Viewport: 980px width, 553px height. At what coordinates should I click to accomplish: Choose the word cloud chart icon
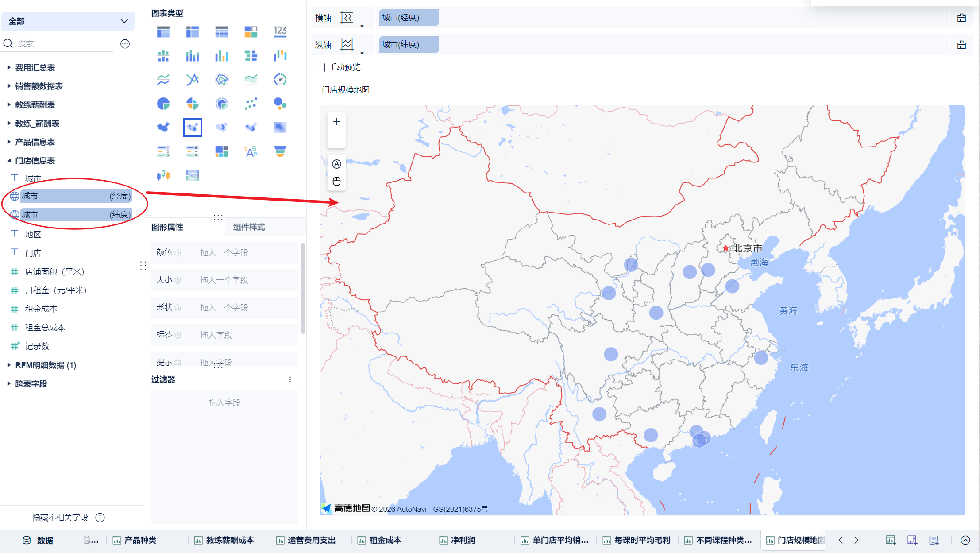click(x=251, y=151)
